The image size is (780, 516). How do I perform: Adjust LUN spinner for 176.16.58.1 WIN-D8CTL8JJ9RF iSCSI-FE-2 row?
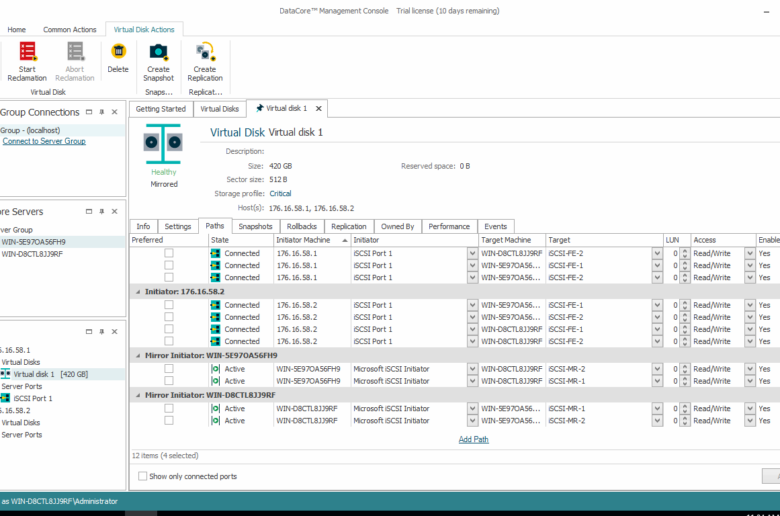point(685,253)
